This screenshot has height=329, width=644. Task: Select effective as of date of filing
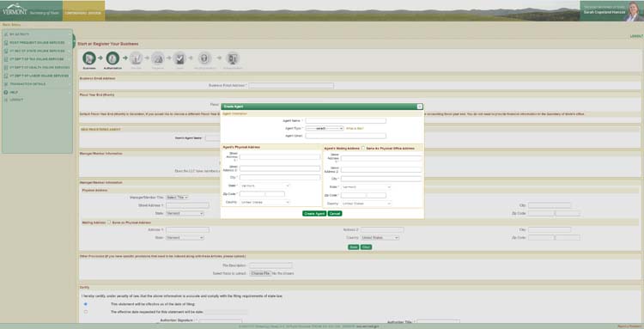85,304
